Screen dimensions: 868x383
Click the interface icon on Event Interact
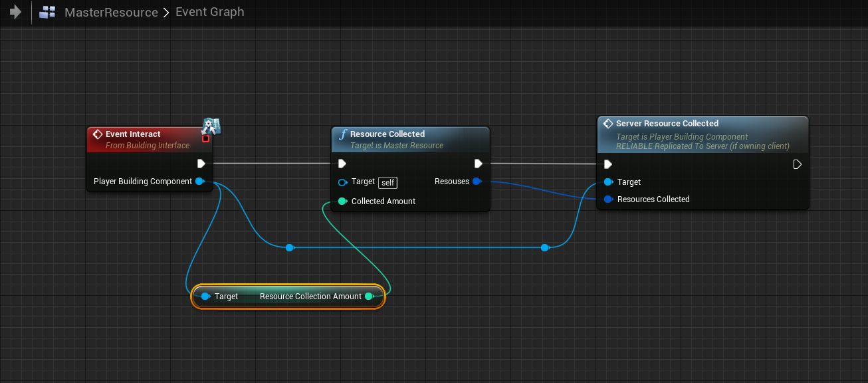click(x=211, y=125)
